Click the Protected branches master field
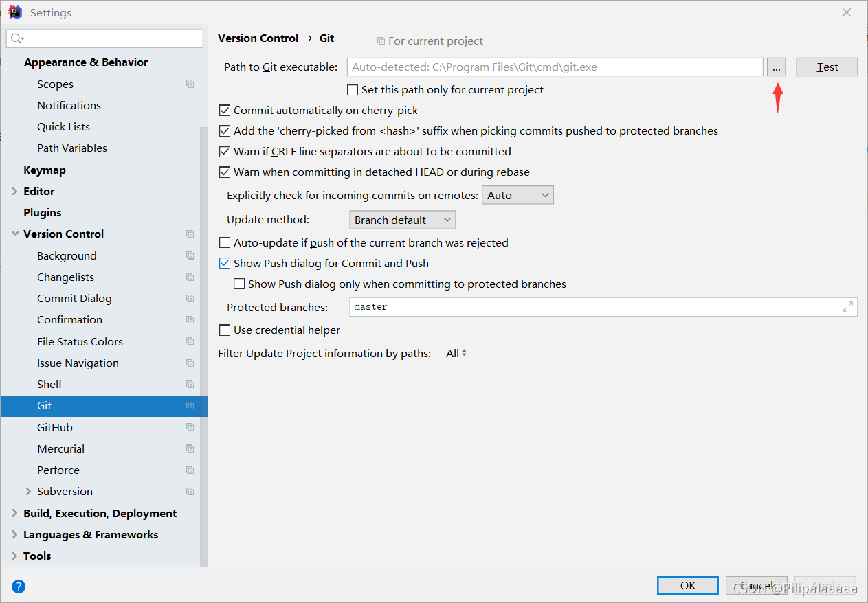The height and width of the screenshot is (603, 868). [603, 307]
